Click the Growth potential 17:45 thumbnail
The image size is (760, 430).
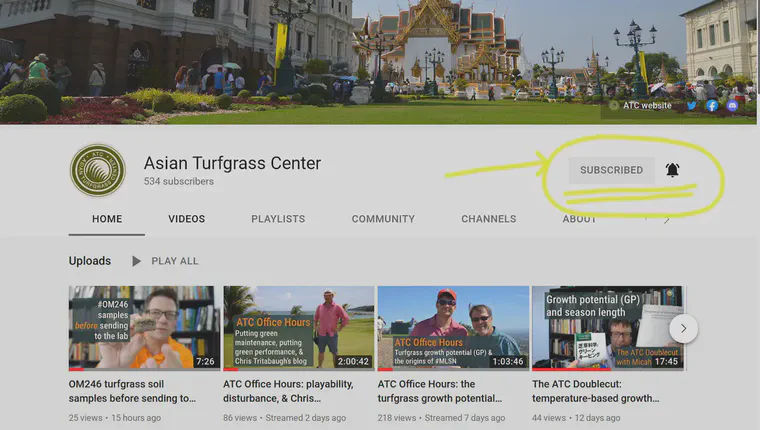[x=608, y=328]
